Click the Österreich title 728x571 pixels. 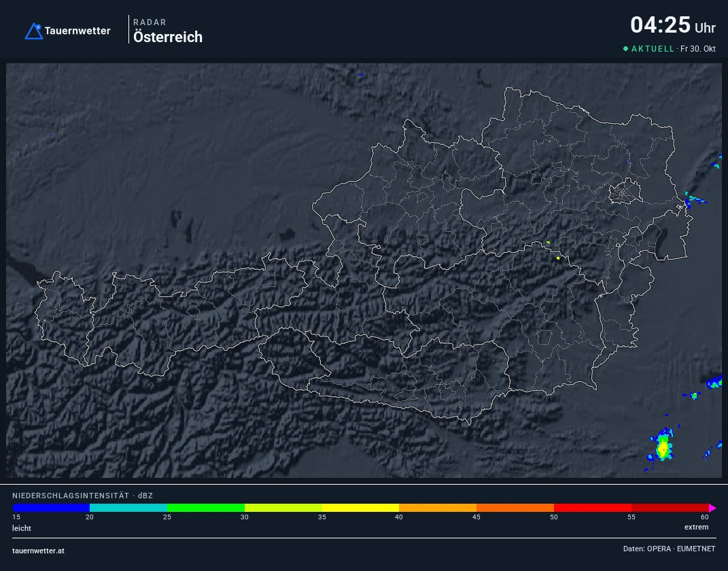coord(168,37)
